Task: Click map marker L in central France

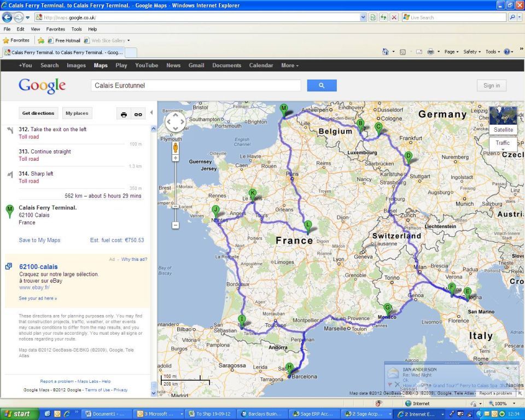Action: (x=308, y=227)
